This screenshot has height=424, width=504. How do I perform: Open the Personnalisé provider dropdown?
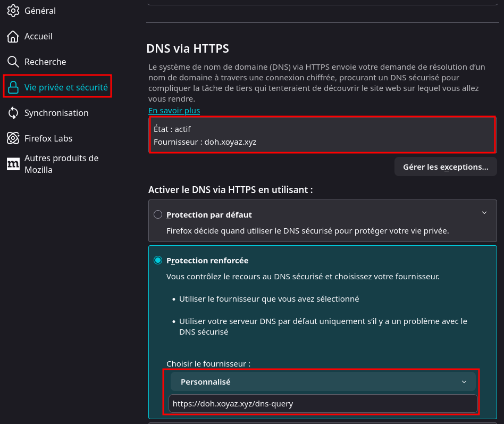323,382
